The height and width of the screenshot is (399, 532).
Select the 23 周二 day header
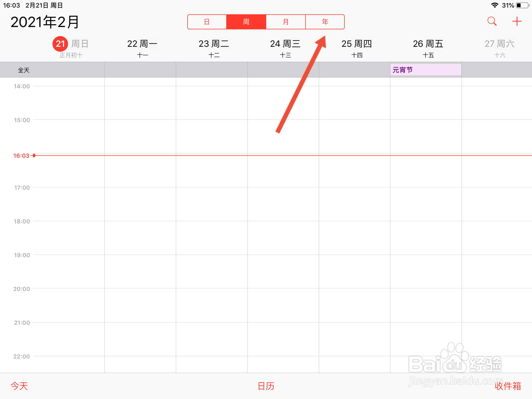(x=214, y=44)
